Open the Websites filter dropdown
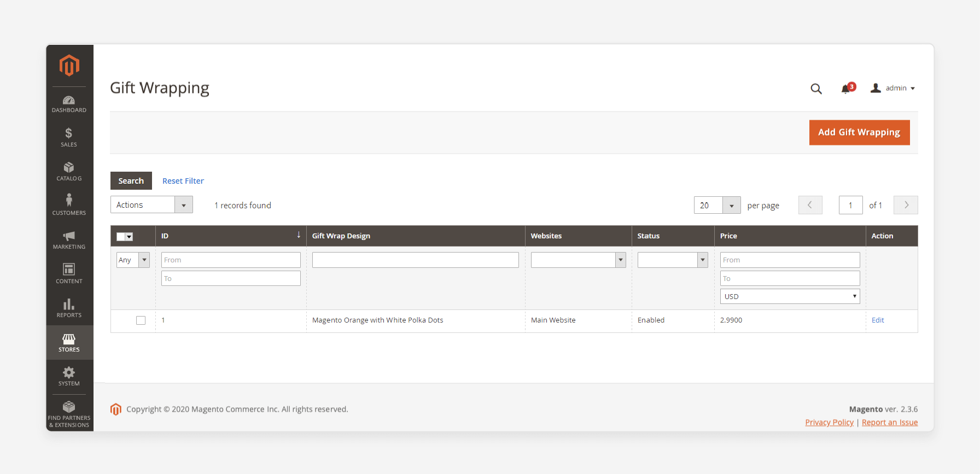 point(578,260)
